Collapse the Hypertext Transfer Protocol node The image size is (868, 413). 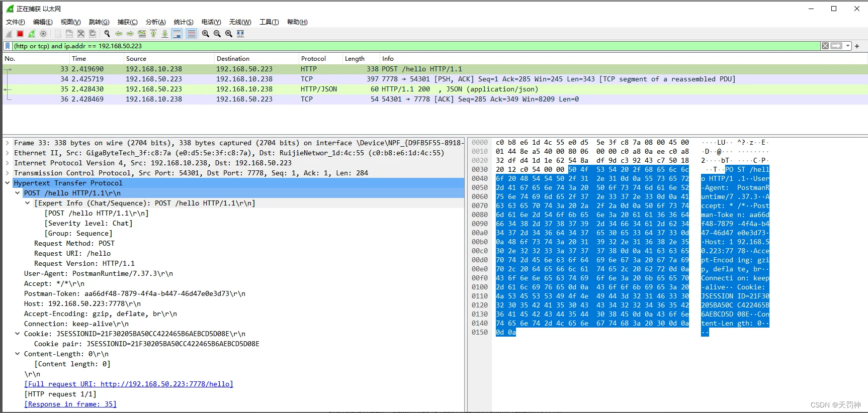(x=8, y=183)
